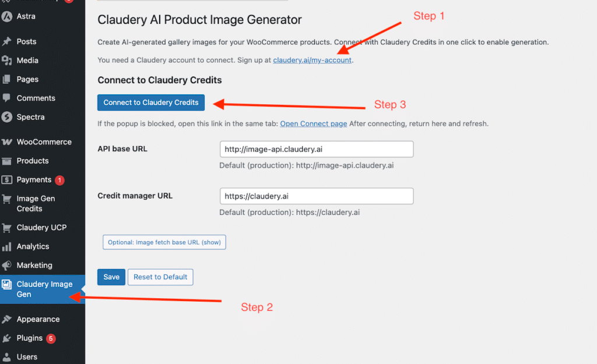Click the Posts pin icon

pos(7,41)
